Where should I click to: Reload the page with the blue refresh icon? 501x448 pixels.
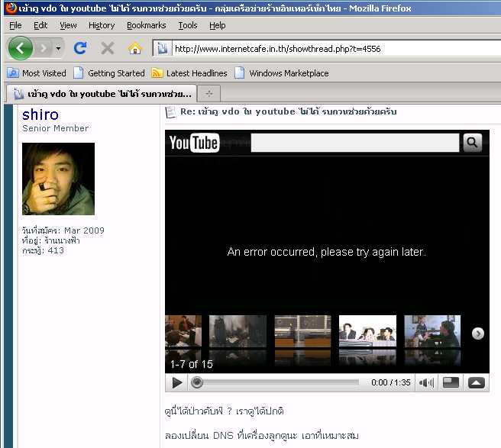[x=80, y=48]
